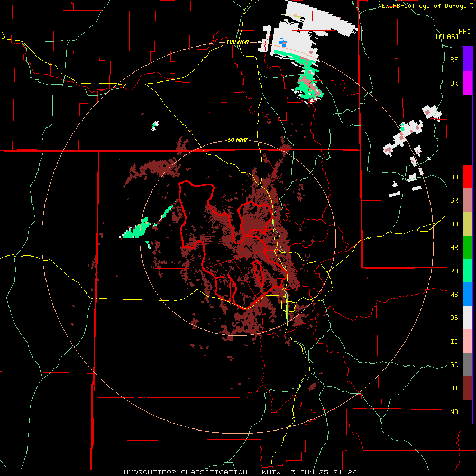Image resolution: width=476 pixels, height=476 pixels.
Task: Click the HR legend label
Action: 454,248
